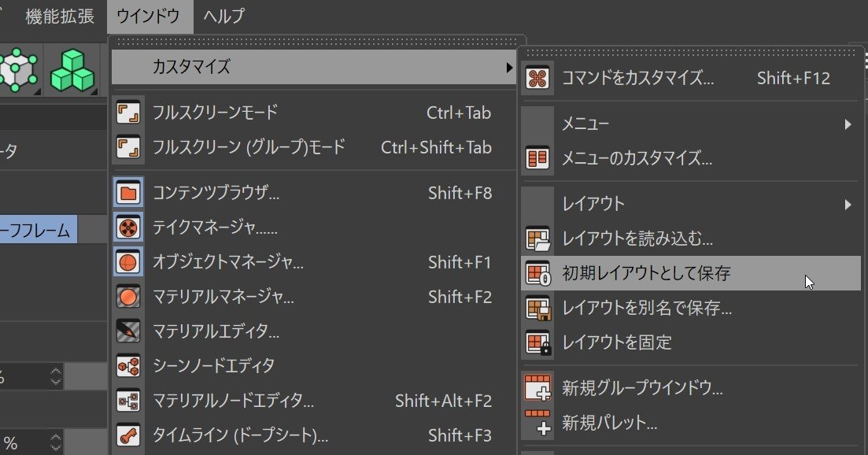This screenshot has width=868, height=455.
Task: Open the 機能拡張 menu
Action: (x=60, y=16)
